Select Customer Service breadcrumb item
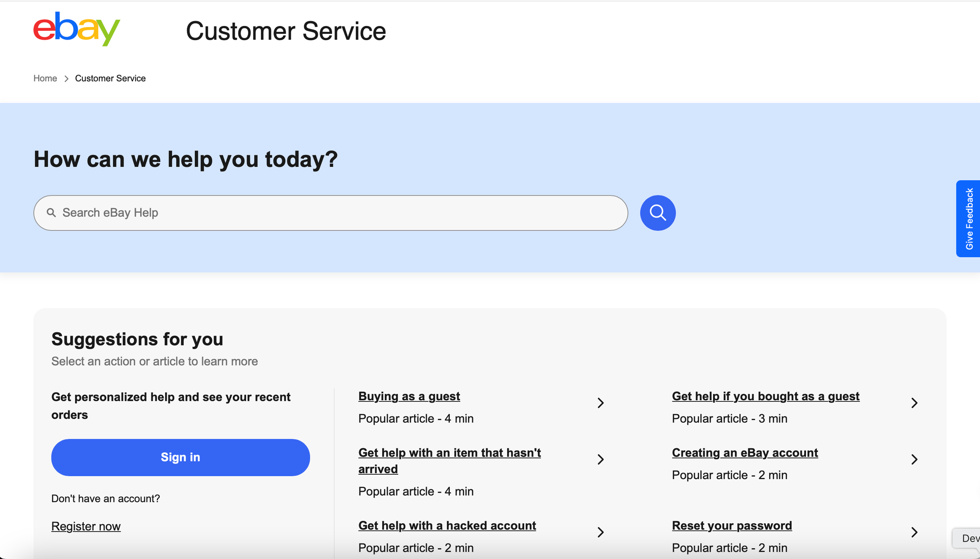980x559 pixels. tap(110, 78)
